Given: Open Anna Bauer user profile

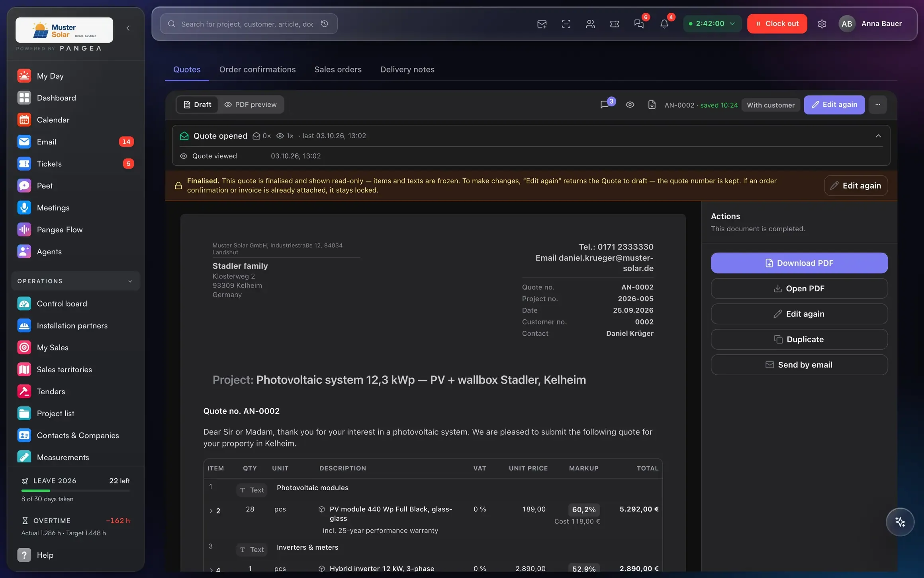Looking at the screenshot, I should pyautogui.click(x=871, y=24).
